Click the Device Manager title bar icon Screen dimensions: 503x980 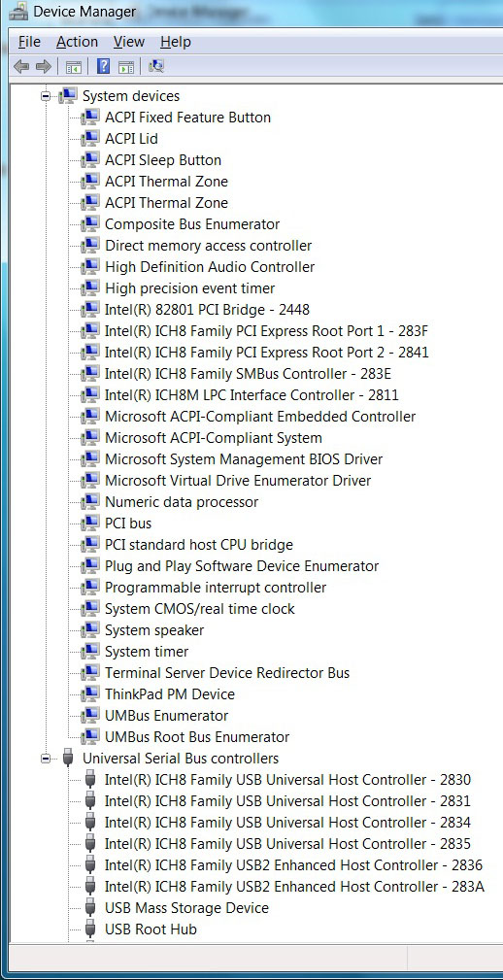19,11
